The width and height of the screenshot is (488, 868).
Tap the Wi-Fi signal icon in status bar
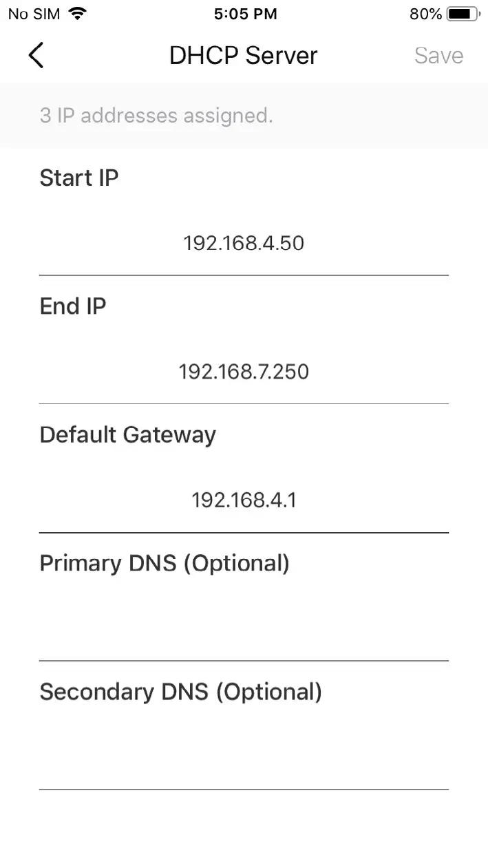coord(78,14)
